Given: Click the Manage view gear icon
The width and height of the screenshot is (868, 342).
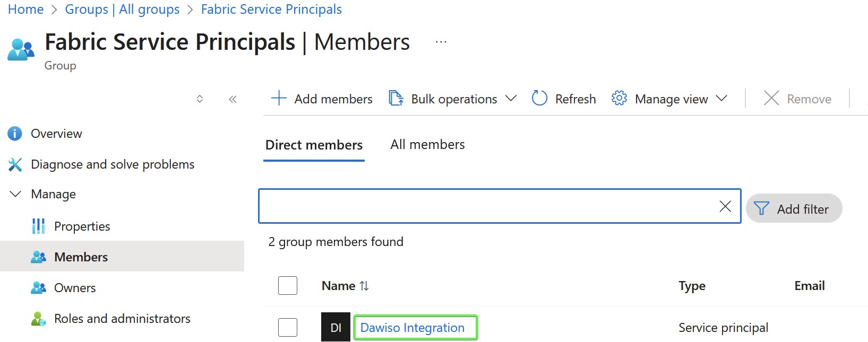Looking at the screenshot, I should (618, 98).
